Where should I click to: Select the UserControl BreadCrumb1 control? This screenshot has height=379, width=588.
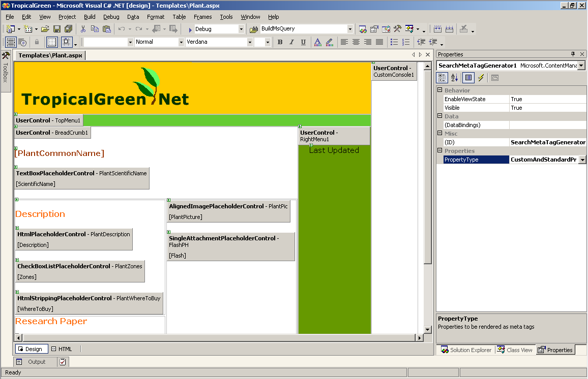point(52,133)
